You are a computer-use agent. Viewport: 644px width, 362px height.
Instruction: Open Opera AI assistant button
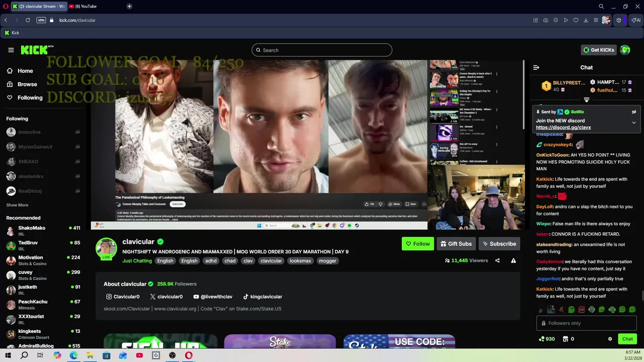(636, 20)
